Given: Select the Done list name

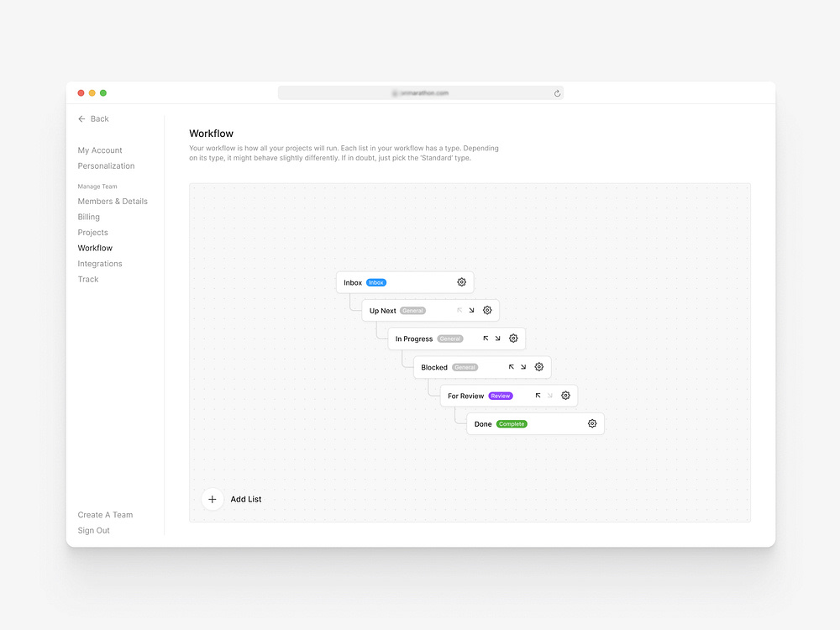Looking at the screenshot, I should pos(483,424).
